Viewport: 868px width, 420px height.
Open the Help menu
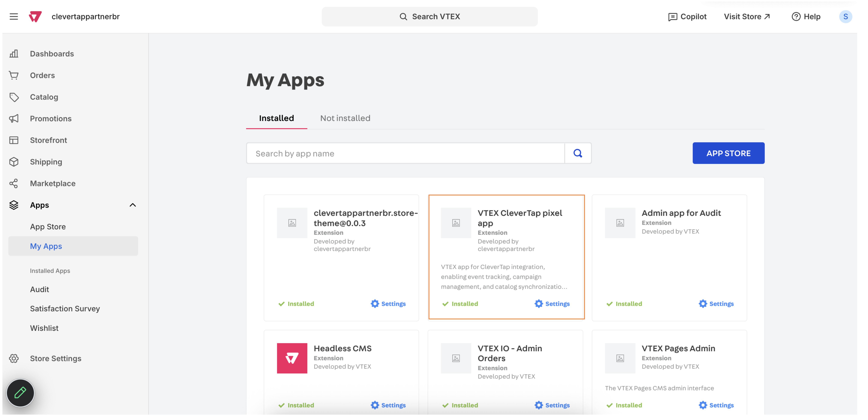(806, 17)
